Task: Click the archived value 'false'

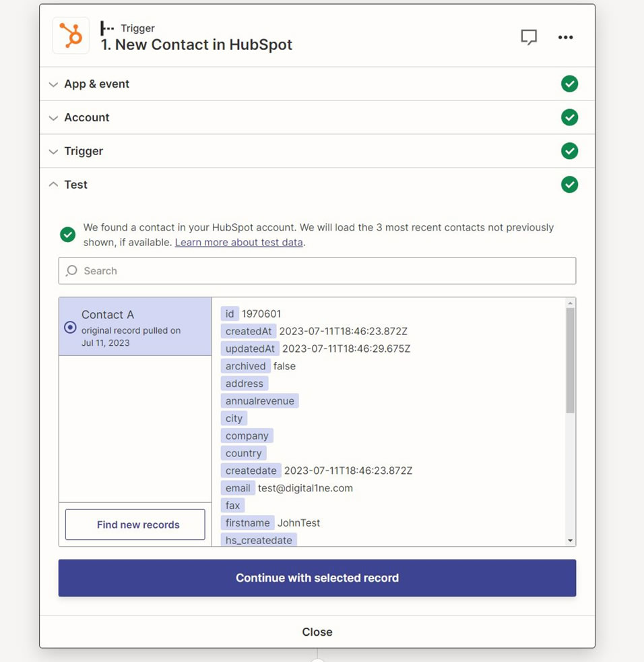Action: click(284, 366)
